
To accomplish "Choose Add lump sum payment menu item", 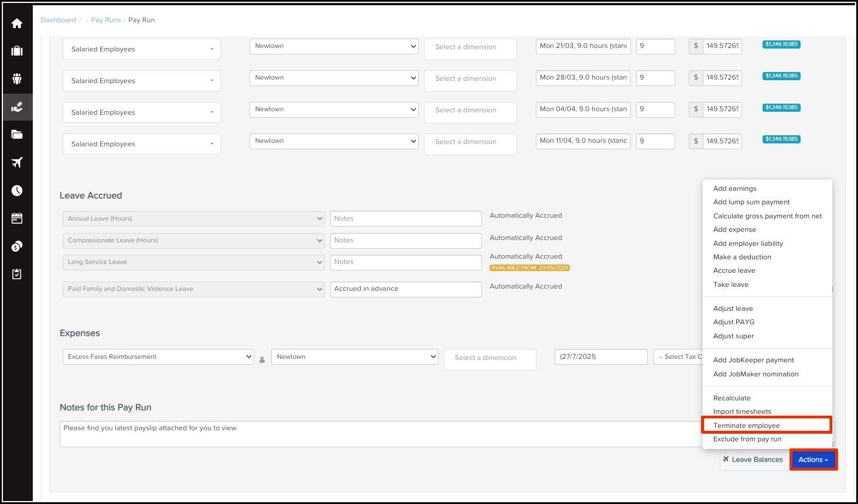I will pos(751,202).
